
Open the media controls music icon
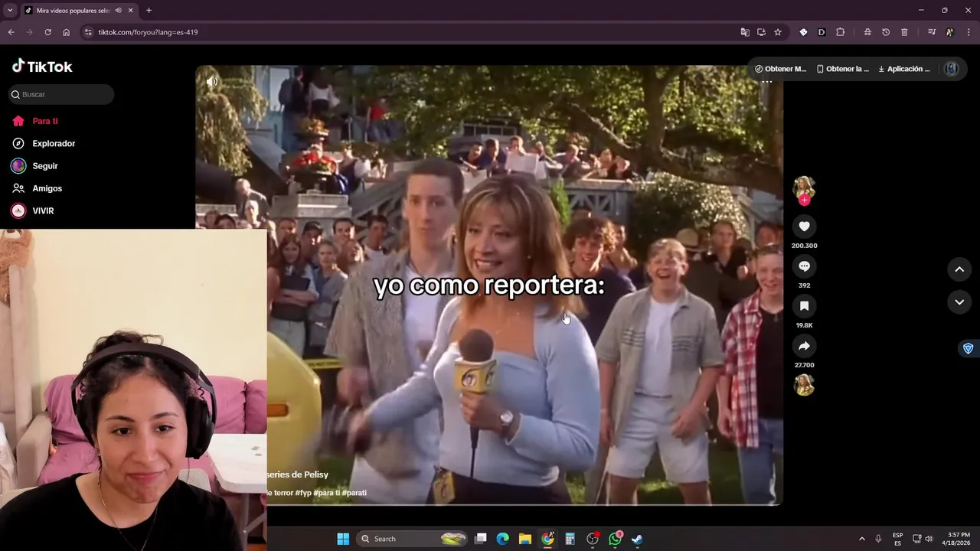932,32
